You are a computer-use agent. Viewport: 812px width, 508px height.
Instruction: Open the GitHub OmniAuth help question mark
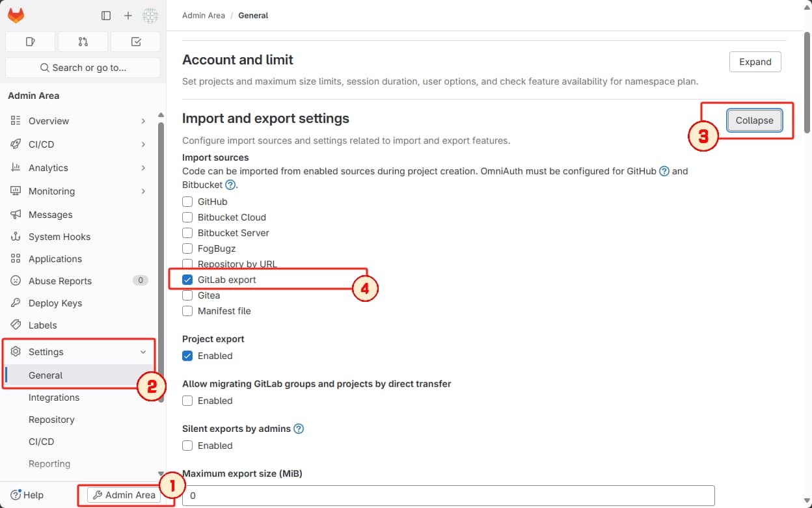pos(663,171)
